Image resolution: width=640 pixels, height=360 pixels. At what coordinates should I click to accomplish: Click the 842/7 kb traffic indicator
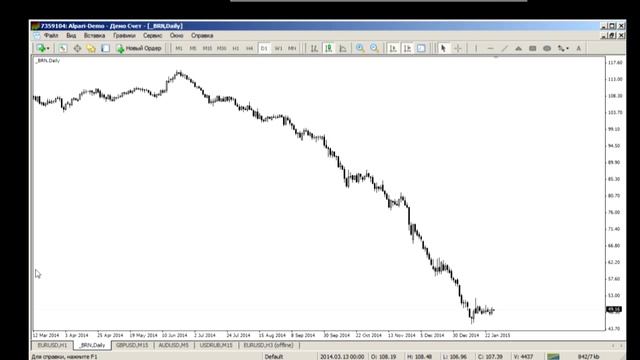point(589,357)
